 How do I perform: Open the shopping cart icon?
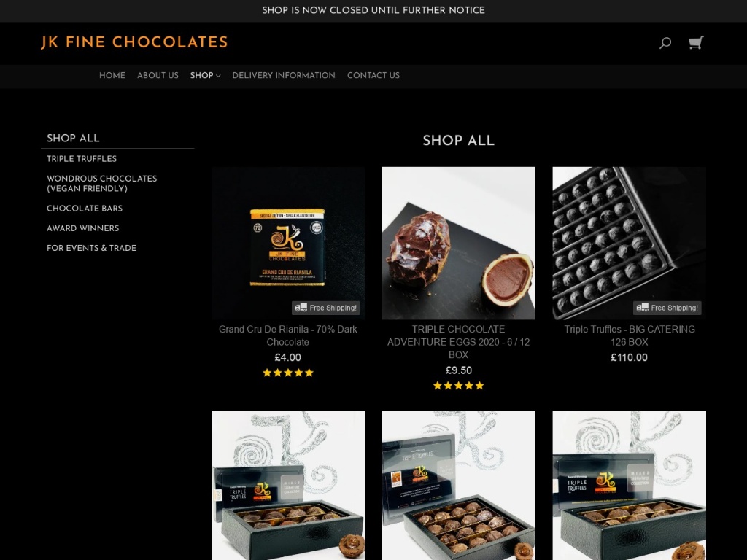click(696, 43)
